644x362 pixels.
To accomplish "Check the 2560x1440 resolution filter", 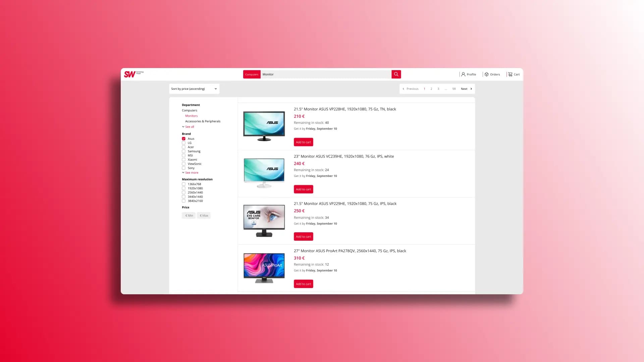I will click(183, 192).
